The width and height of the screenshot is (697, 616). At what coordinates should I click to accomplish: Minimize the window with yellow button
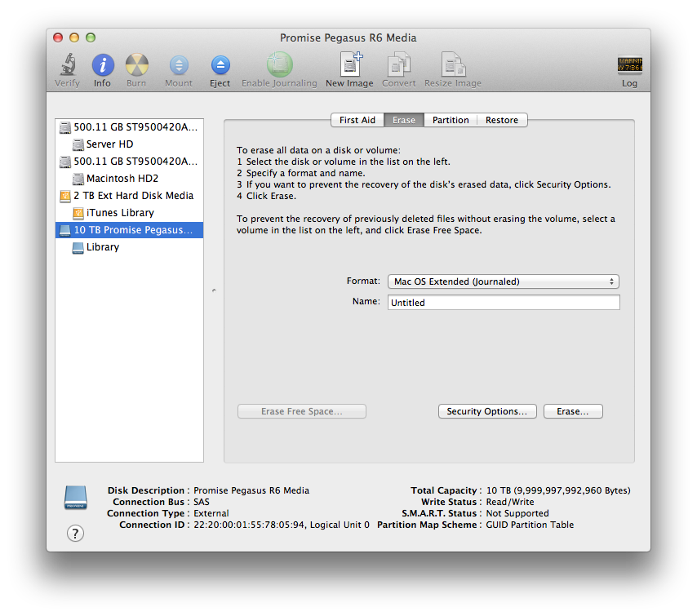tap(74, 38)
